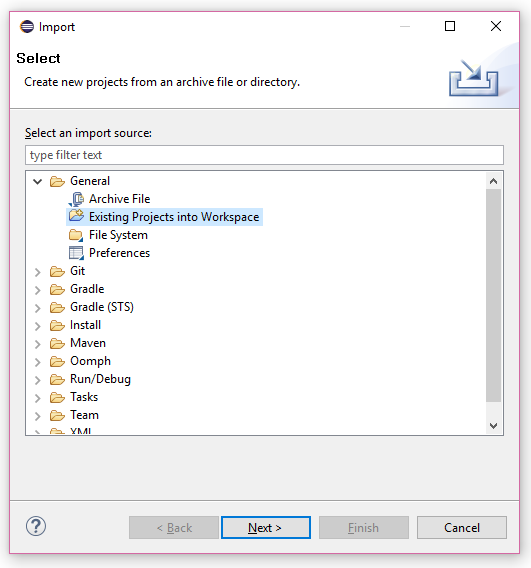Viewport: 531px width, 568px height.
Task: Select the Tasks tree item
Action: (x=84, y=397)
